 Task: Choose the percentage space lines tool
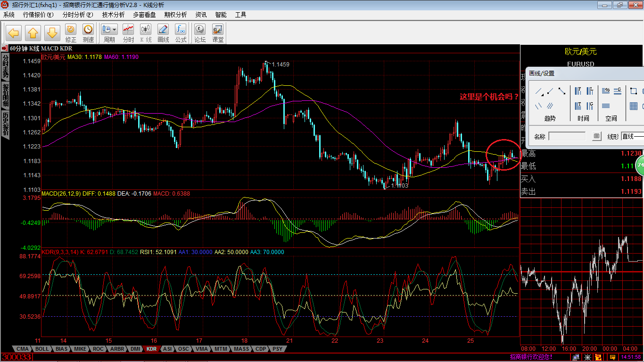(606, 90)
